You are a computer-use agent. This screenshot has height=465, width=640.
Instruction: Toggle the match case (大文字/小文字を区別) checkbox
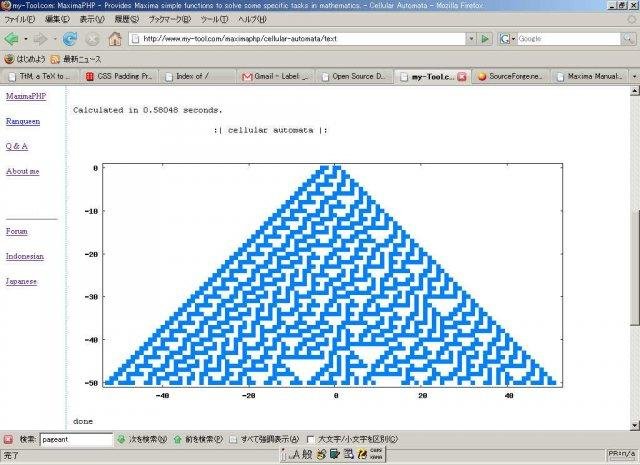point(312,439)
